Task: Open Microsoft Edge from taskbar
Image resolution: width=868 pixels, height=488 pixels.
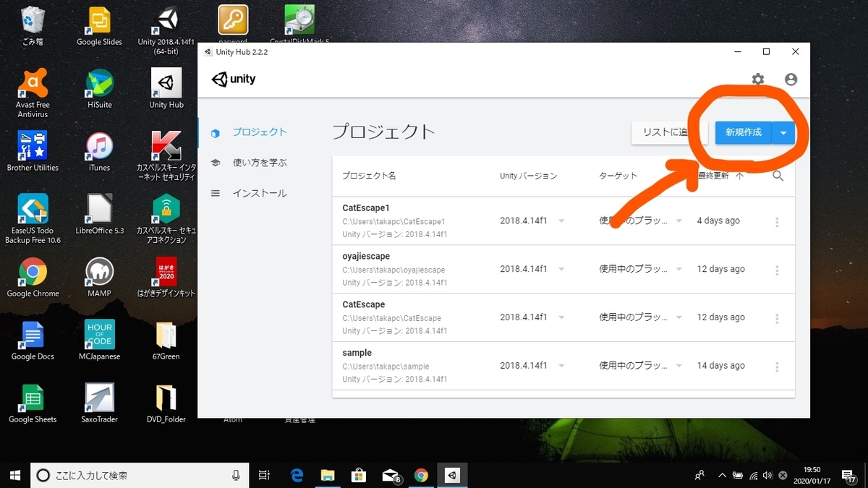Action: coord(297,475)
